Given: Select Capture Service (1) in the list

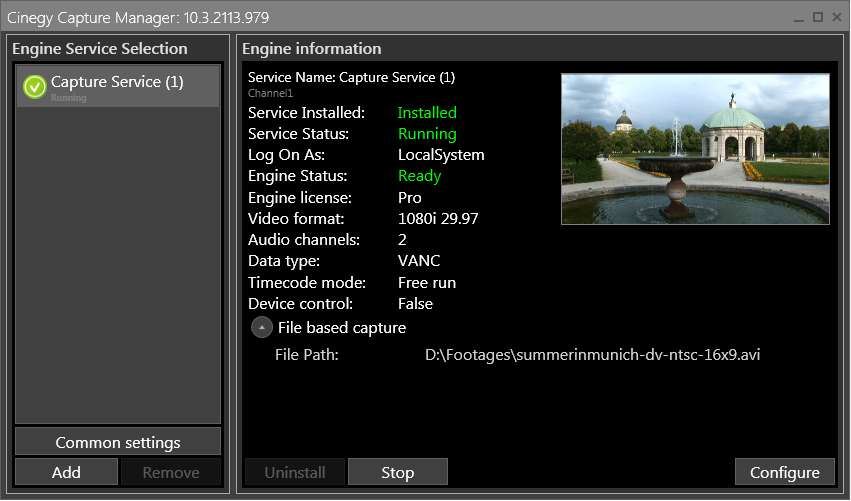Looking at the screenshot, I should point(118,86).
